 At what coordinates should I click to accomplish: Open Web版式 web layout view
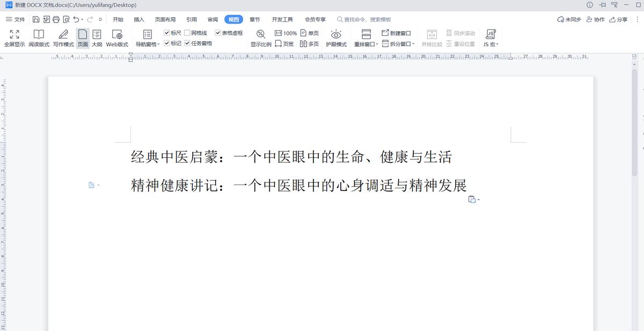(x=116, y=38)
